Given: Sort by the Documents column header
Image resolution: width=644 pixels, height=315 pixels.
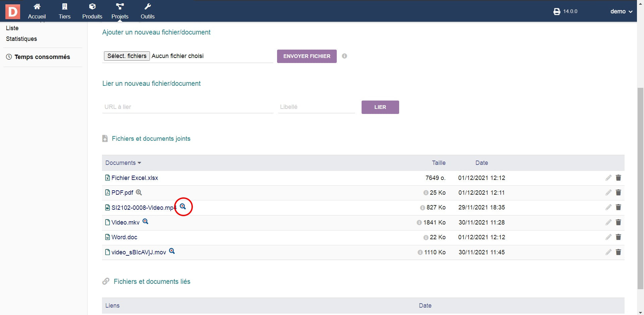Looking at the screenshot, I should tap(120, 163).
